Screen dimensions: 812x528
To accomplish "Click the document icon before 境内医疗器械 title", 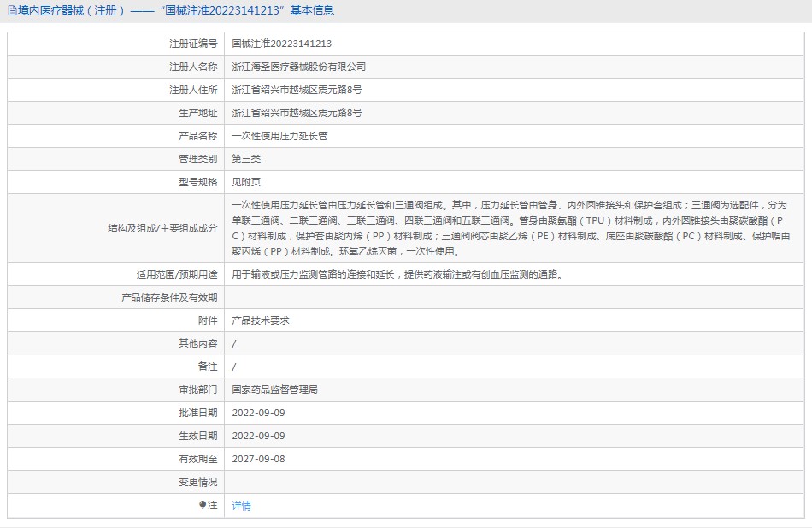I will [x=11, y=11].
